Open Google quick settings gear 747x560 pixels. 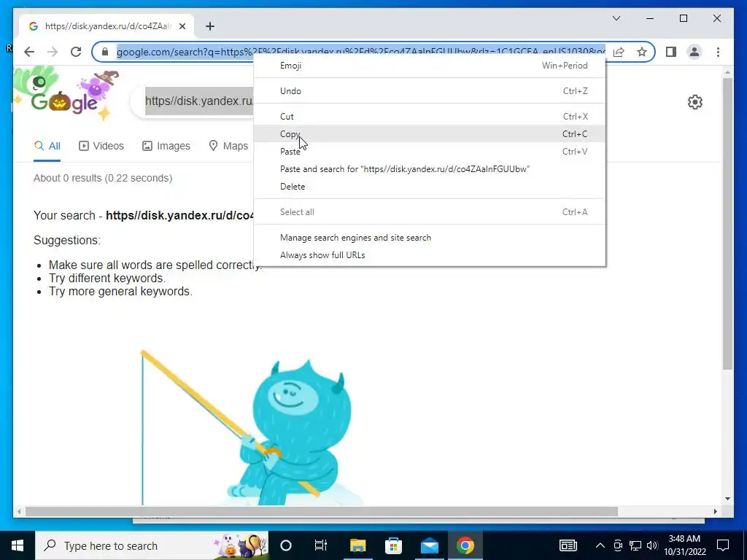click(695, 102)
